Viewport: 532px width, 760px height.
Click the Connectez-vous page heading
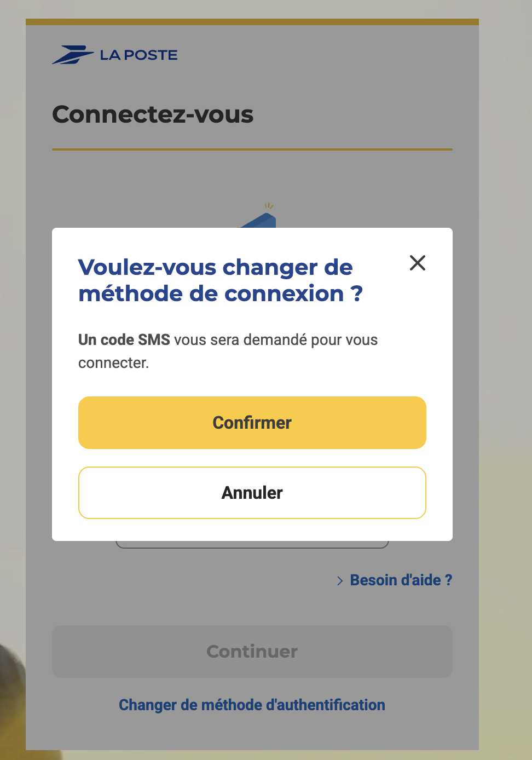point(153,114)
